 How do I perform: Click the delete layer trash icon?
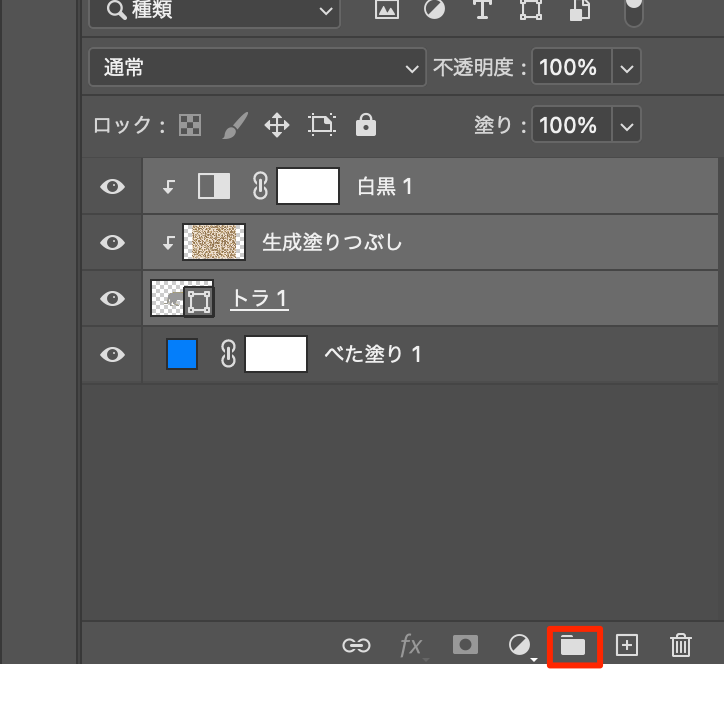click(x=681, y=646)
